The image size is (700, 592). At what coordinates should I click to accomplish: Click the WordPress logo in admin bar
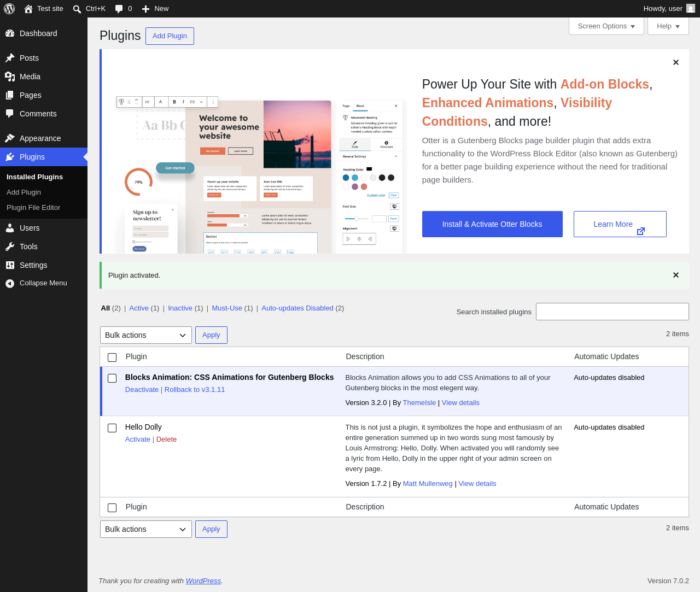(x=9, y=9)
